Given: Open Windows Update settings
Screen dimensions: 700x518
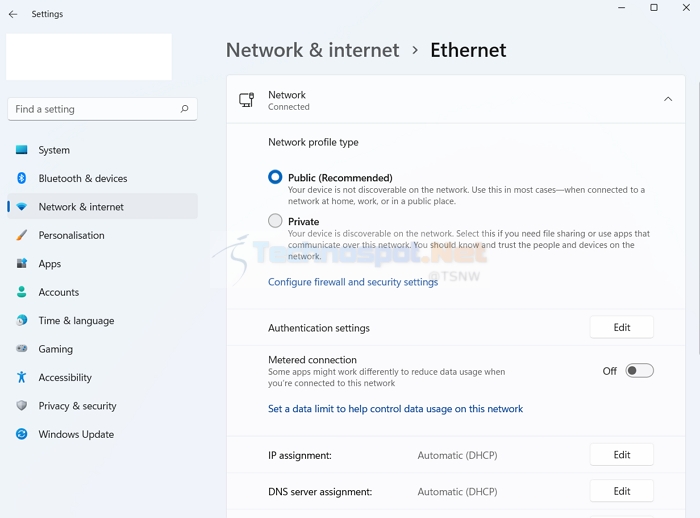Looking at the screenshot, I should coord(103,434).
